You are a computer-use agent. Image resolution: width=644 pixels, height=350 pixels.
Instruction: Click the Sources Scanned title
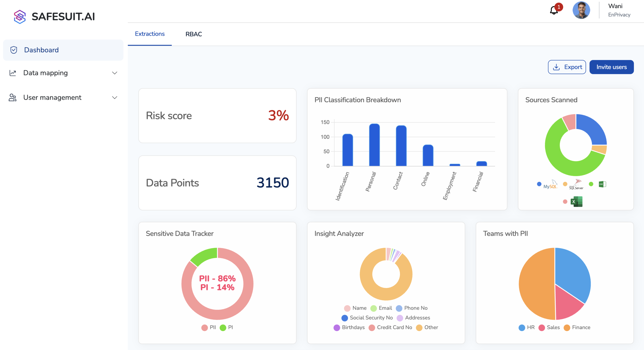pos(551,100)
